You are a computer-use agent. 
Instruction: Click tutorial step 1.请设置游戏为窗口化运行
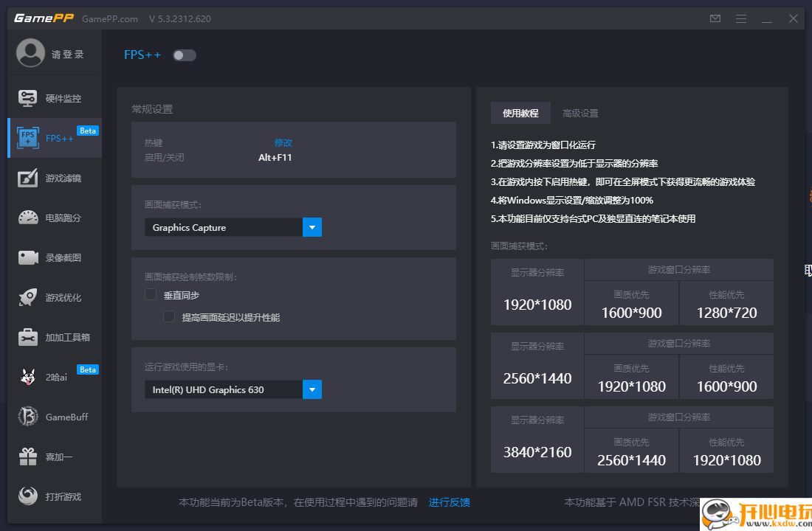click(543, 145)
